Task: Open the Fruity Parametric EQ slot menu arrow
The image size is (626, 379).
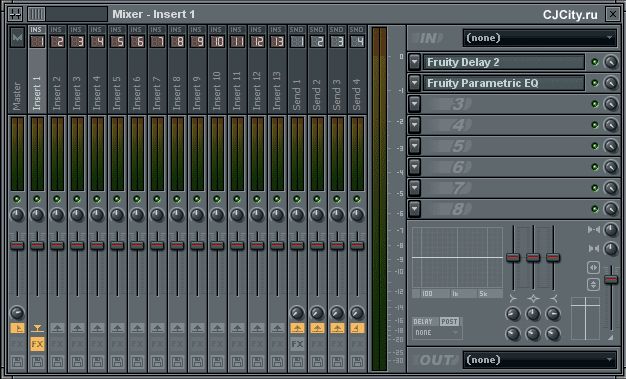Action: [x=414, y=83]
